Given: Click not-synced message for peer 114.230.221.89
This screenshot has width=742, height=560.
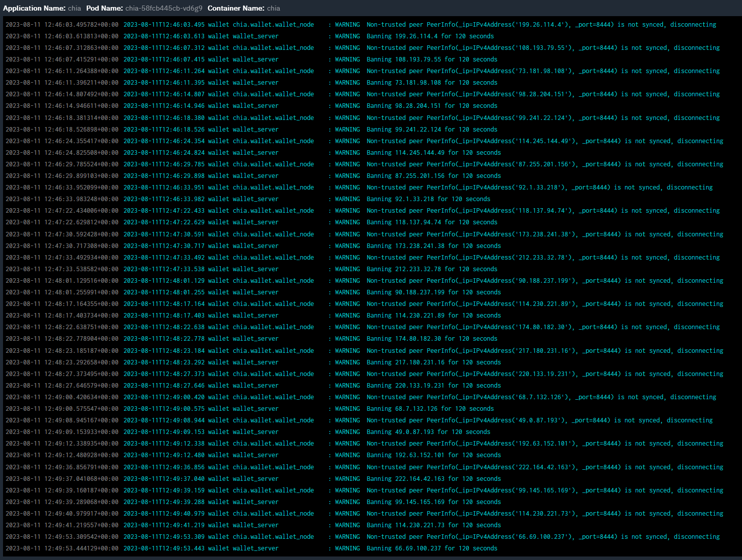Looking at the screenshot, I should pos(545,304).
